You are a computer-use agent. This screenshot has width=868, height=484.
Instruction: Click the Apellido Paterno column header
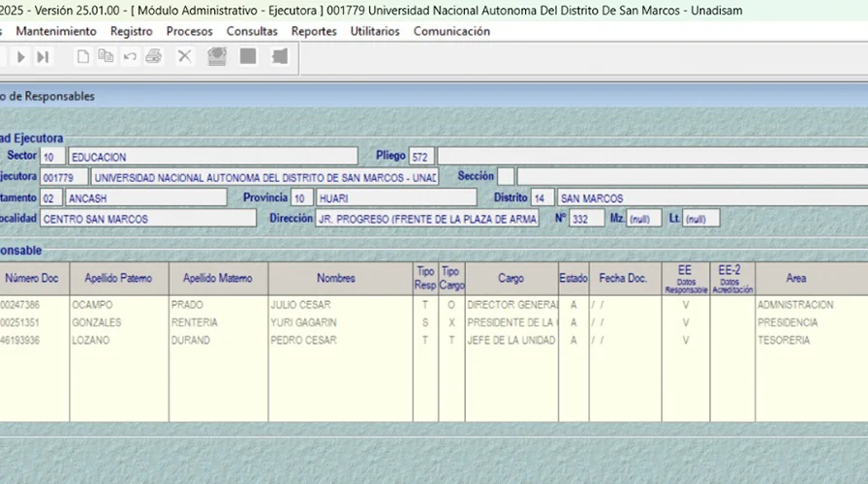click(119, 278)
